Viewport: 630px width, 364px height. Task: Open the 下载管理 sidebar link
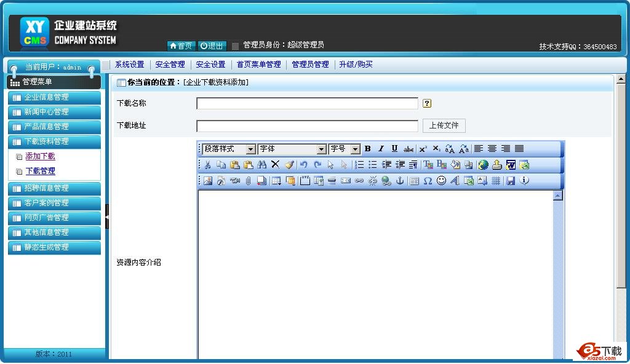(x=40, y=171)
